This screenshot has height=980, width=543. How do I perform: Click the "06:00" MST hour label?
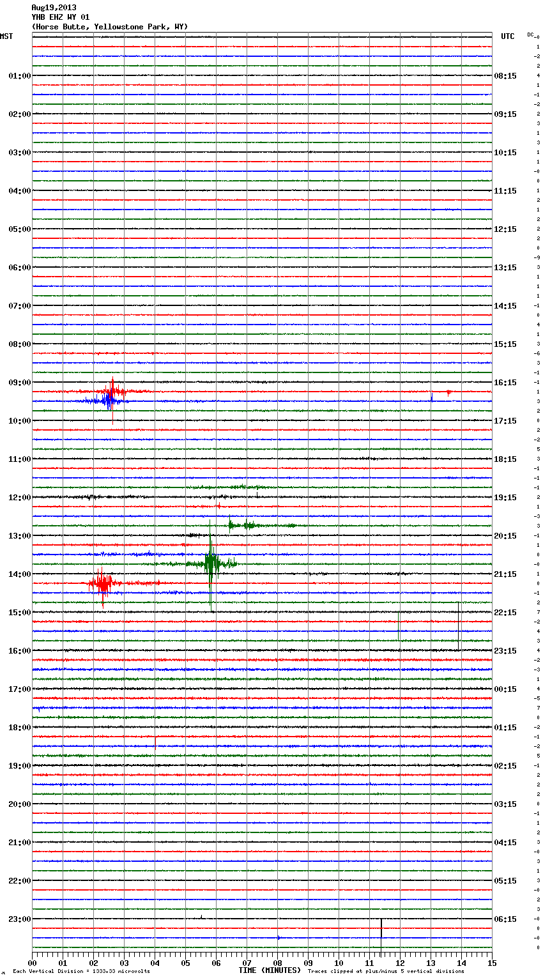tap(20, 268)
